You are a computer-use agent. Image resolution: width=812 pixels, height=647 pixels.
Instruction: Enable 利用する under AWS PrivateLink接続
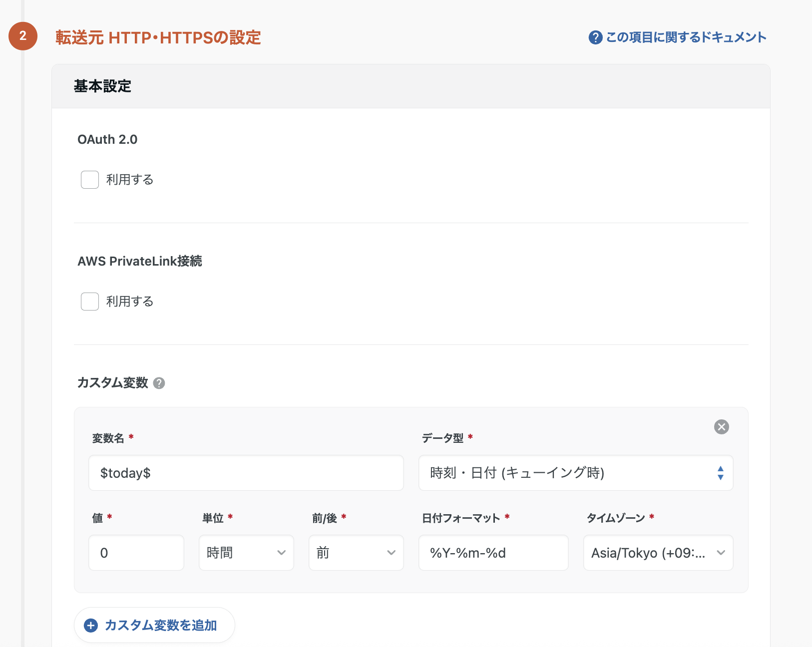[x=89, y=301]
